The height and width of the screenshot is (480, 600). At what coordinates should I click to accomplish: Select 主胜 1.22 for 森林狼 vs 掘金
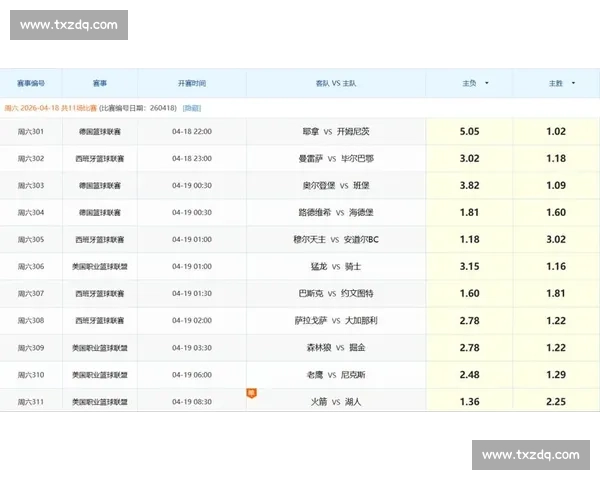pyautogui.click(x=556, y=348)
